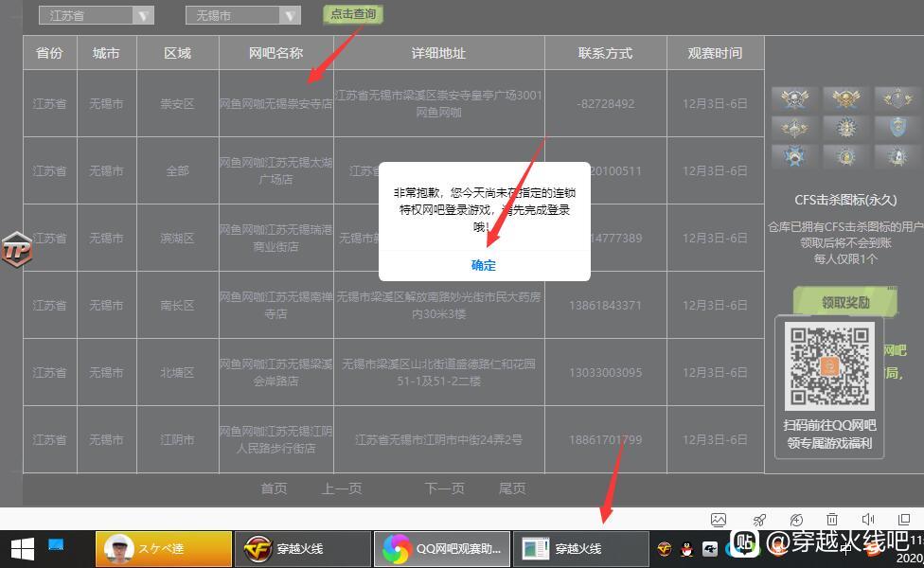Click 网鱼网咖江苏无锡太湖广场店 cafe name
Screen dimensions: 924x568
pos(275,170)
